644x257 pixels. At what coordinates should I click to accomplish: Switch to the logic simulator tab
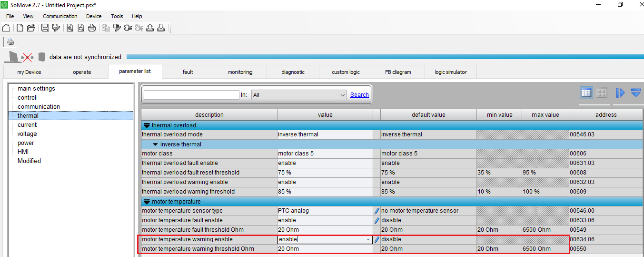pos(451,72)
